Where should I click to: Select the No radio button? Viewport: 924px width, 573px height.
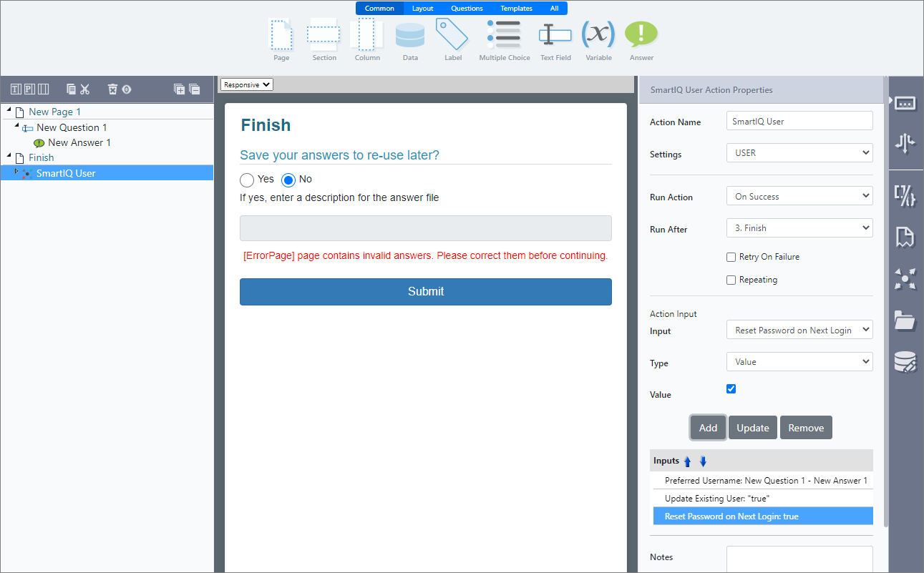click(x=288, y=180)
